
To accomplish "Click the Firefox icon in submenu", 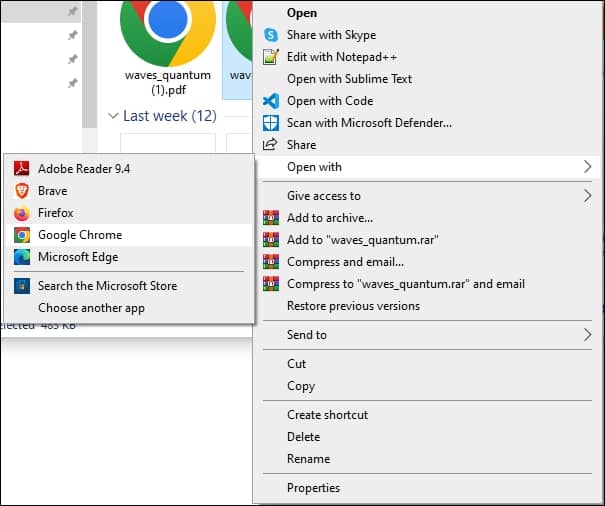I will [x=22, y=213].
